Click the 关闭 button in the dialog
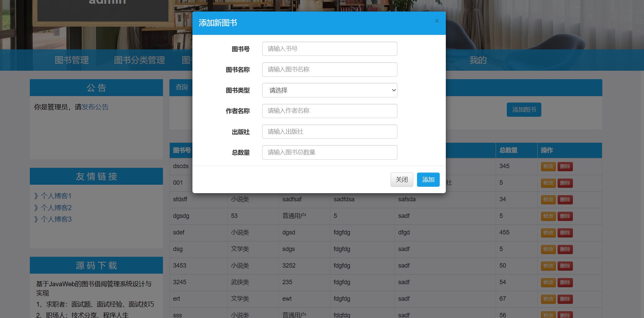Viewport: 644px width, 318px height. 402,180
